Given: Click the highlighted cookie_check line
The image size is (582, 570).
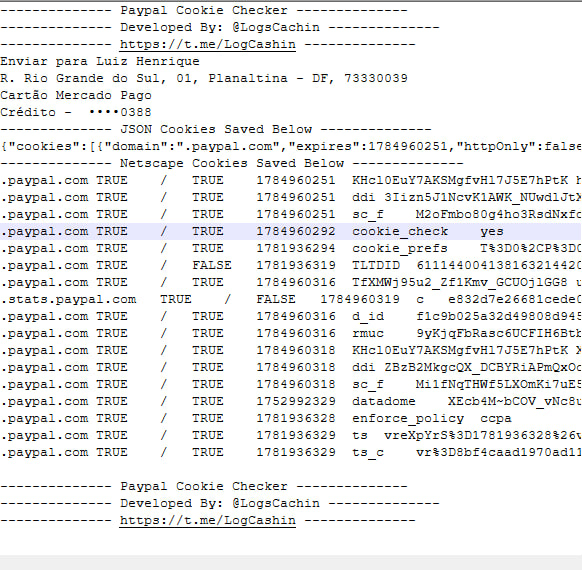Looking at the screenshot, I should [291, 232].
